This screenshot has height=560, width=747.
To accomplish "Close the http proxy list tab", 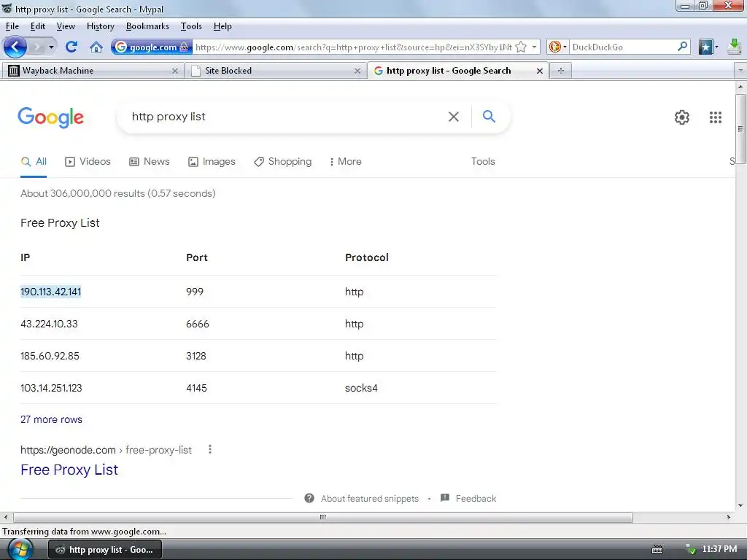I will (539, 71).
